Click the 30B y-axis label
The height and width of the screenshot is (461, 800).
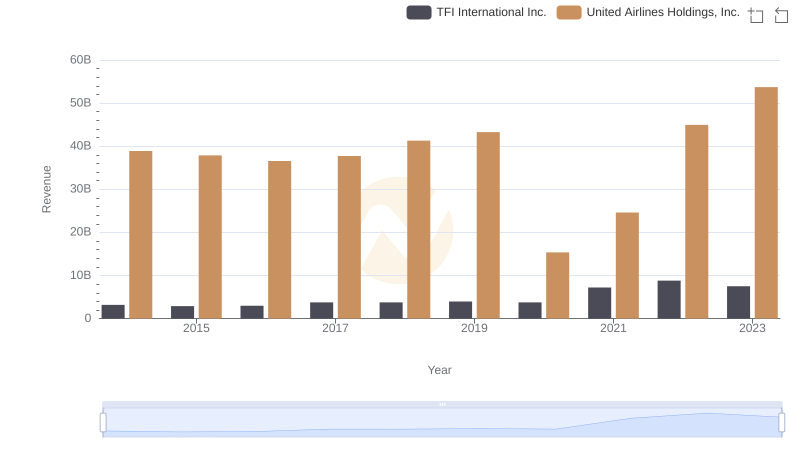click(81, 189)
